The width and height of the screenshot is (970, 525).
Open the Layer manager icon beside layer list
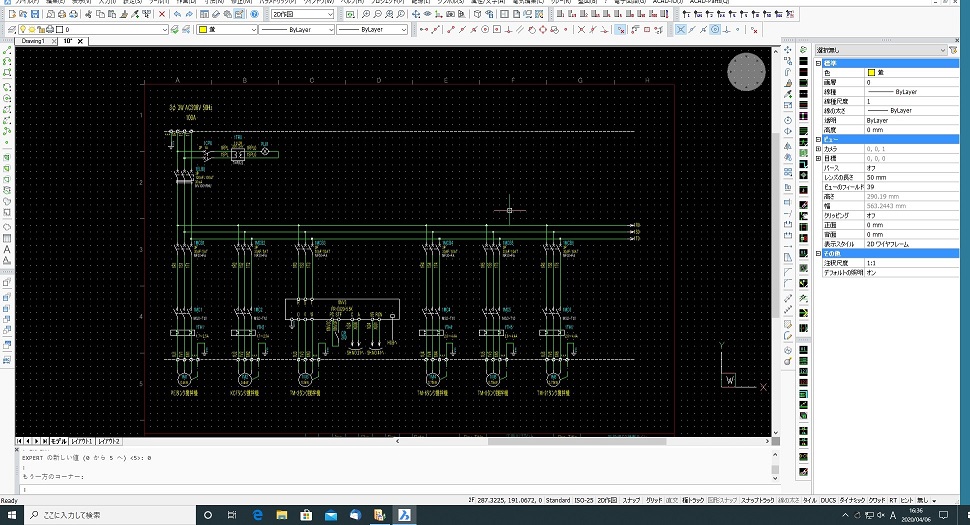click(12, 29)
